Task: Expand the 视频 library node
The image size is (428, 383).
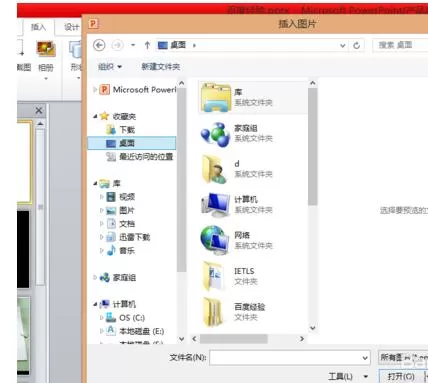Action: click(x=102, y=197)
